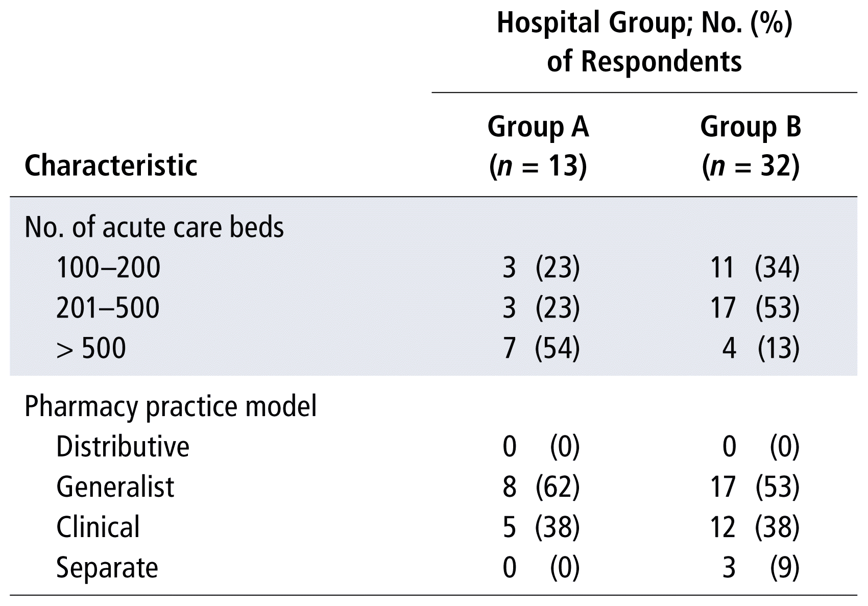Image resolution: width=868 pixels, height=606 pixels.
Task: Select the "100–200" beds row label
Action: coord(108,268)
